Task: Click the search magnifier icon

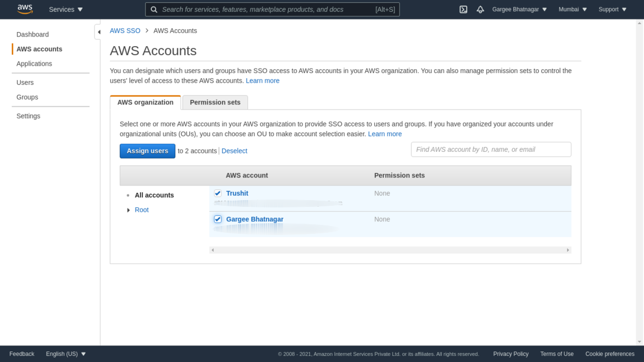Action: [154, 10]
